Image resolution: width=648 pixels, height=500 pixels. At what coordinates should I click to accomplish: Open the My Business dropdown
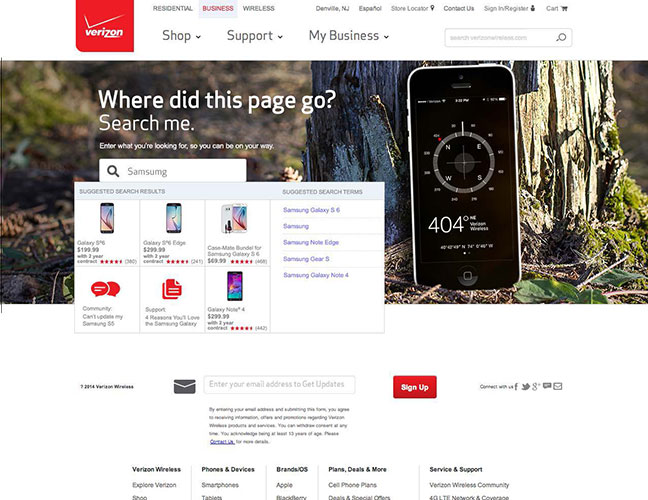tap(349, 36)
